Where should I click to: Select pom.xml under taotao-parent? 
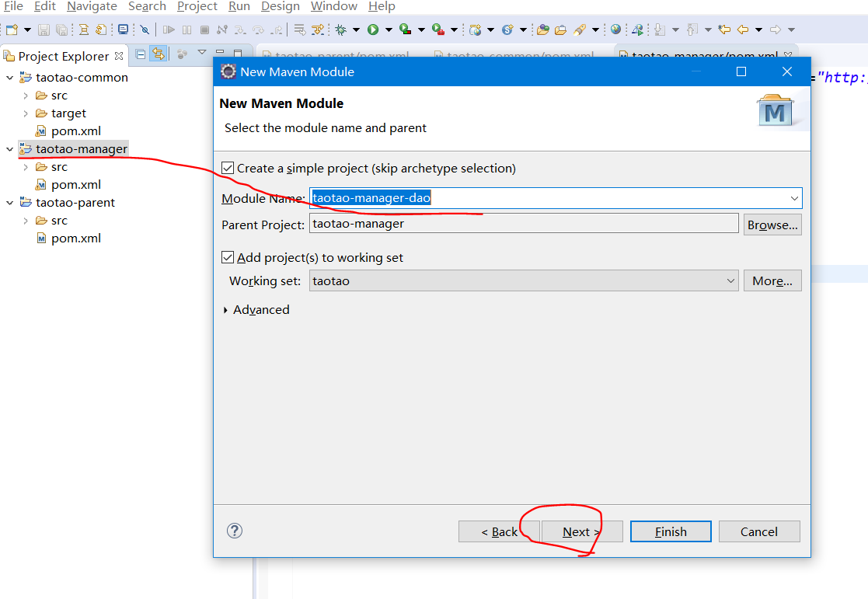[76, 239]
